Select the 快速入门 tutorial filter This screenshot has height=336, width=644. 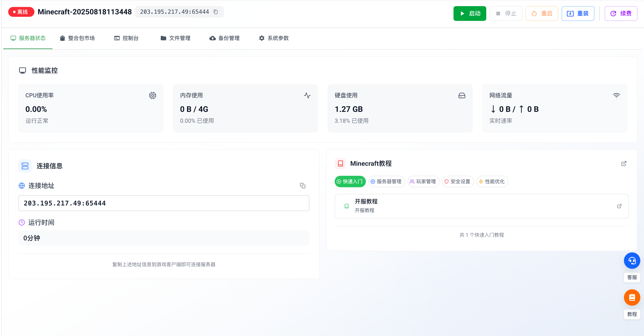[350, 182]
